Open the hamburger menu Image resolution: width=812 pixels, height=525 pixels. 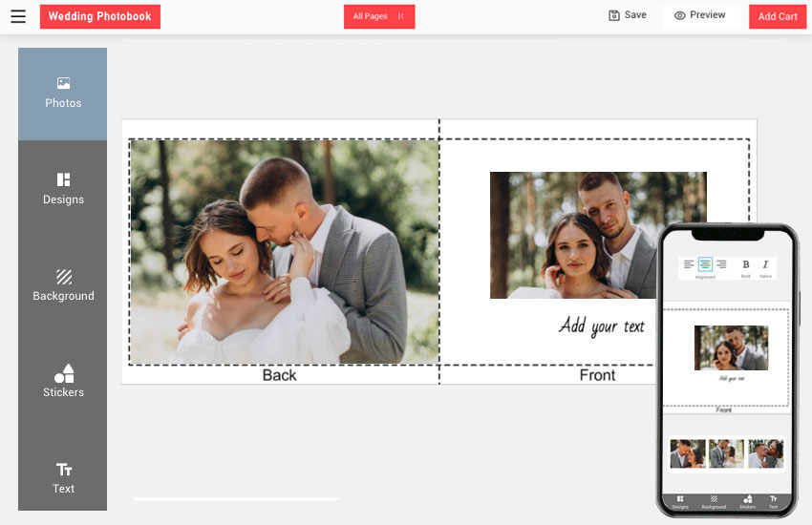(x=18, y=16)
